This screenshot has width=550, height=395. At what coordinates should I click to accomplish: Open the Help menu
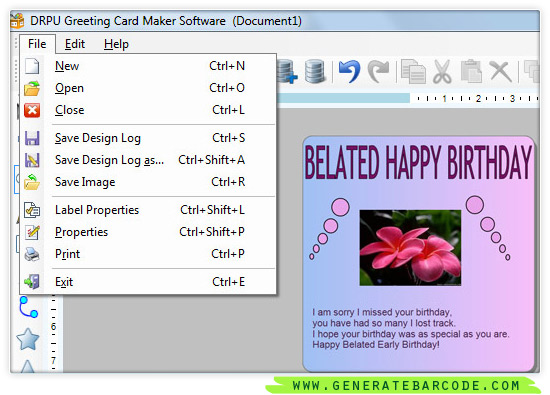[x=116, y=44]
